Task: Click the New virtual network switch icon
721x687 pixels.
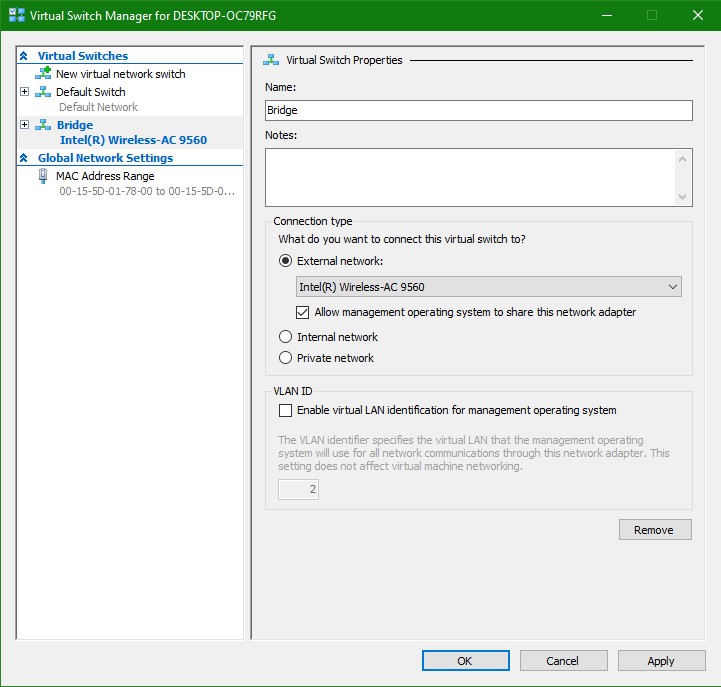Action: pos(43,74)
